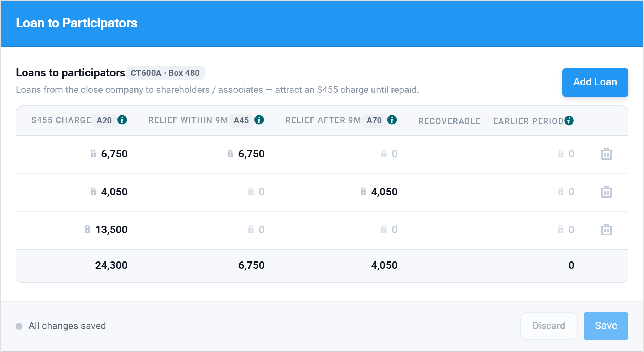Click the A70 box code badge
This screenshot has width=644, height=352.
[374, 120]
